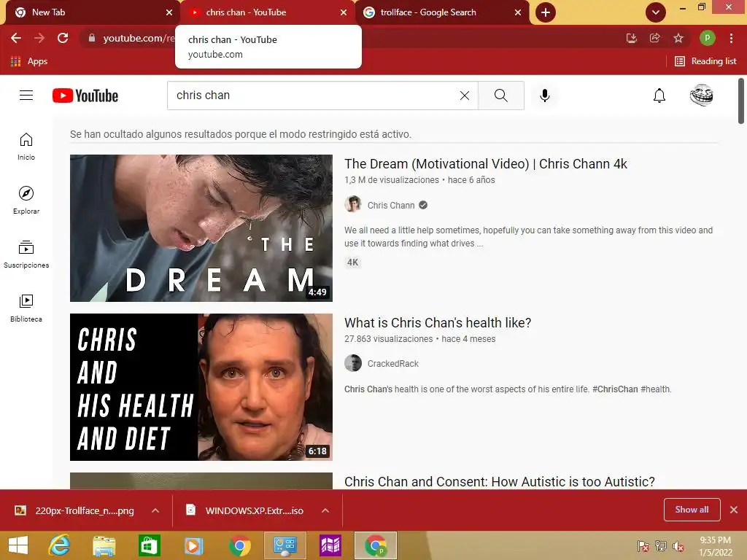Go to Inicio in the sidebar
The image size is (747, 560).
26,146
